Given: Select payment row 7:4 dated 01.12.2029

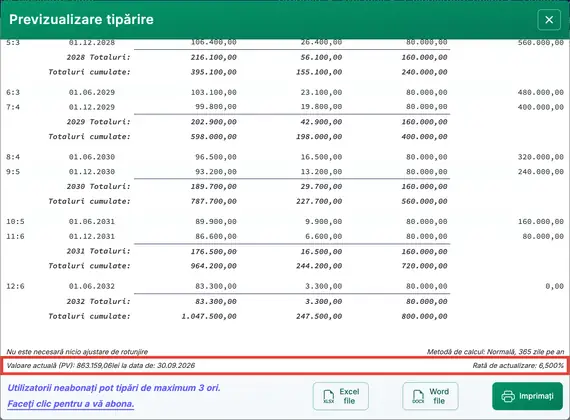Looking at the screenshot, I should point(285,107).
